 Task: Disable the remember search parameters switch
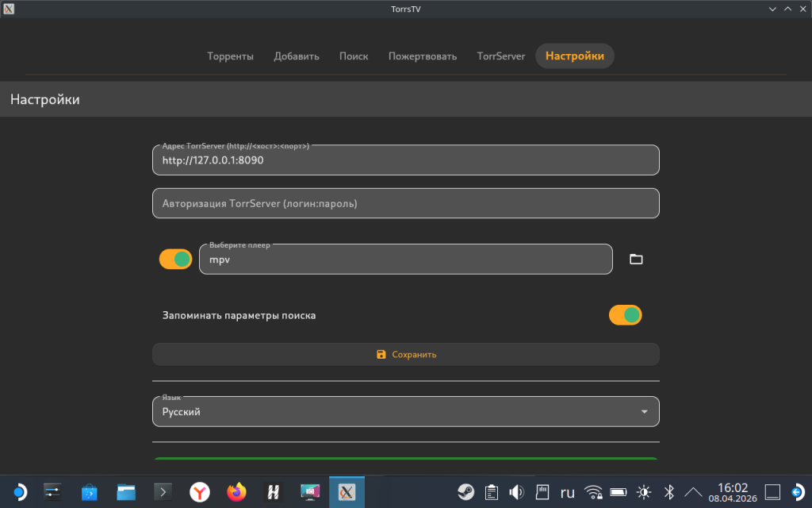[625, 315]
